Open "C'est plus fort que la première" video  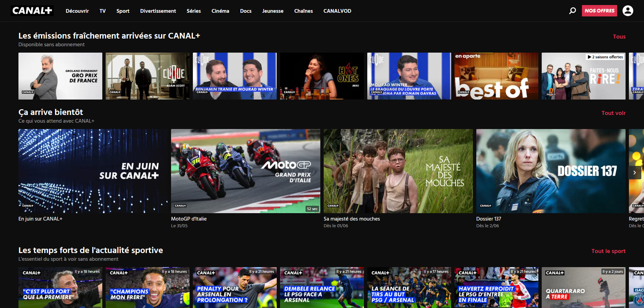tap(60, 288)
